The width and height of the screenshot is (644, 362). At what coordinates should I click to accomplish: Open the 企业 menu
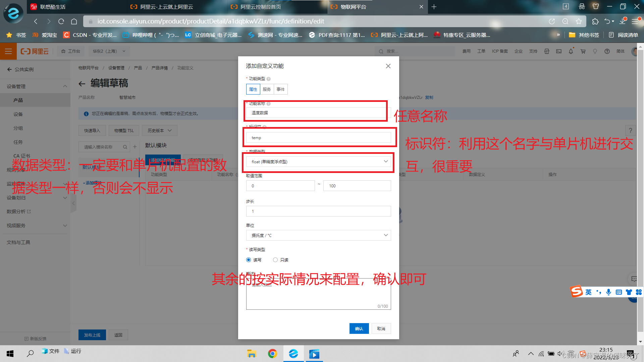(x=519, y=51)
